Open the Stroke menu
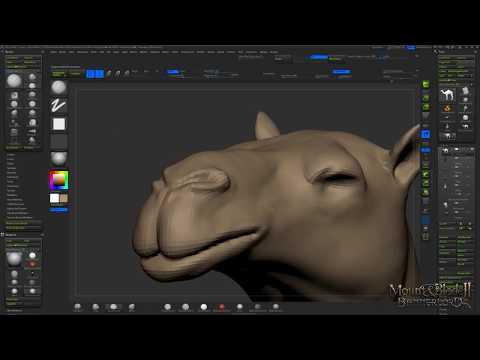 tap(221, 52)
